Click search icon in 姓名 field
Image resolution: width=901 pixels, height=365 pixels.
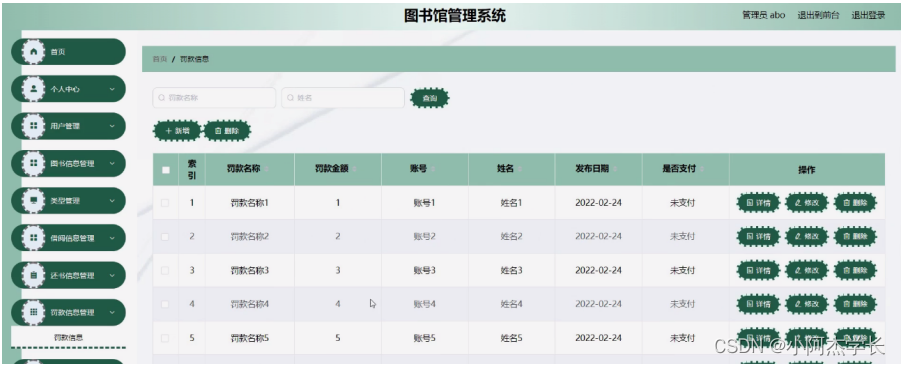pos(291,98)
